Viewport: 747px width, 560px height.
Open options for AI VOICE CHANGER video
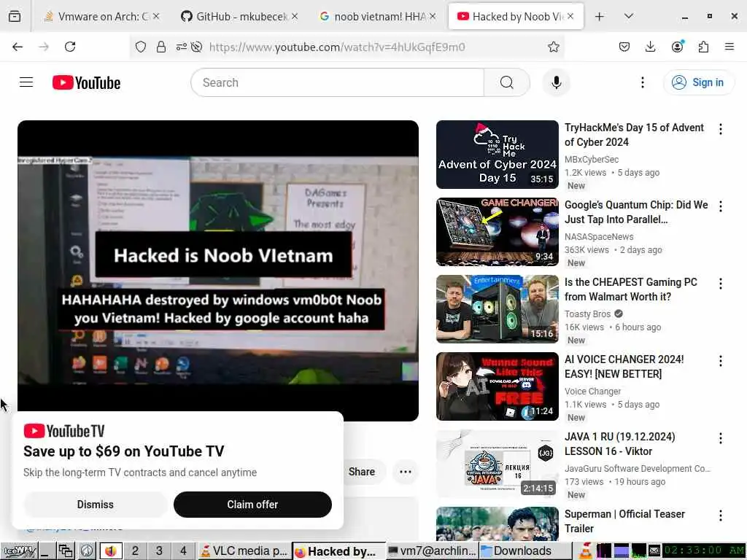(x=720, y=361)
